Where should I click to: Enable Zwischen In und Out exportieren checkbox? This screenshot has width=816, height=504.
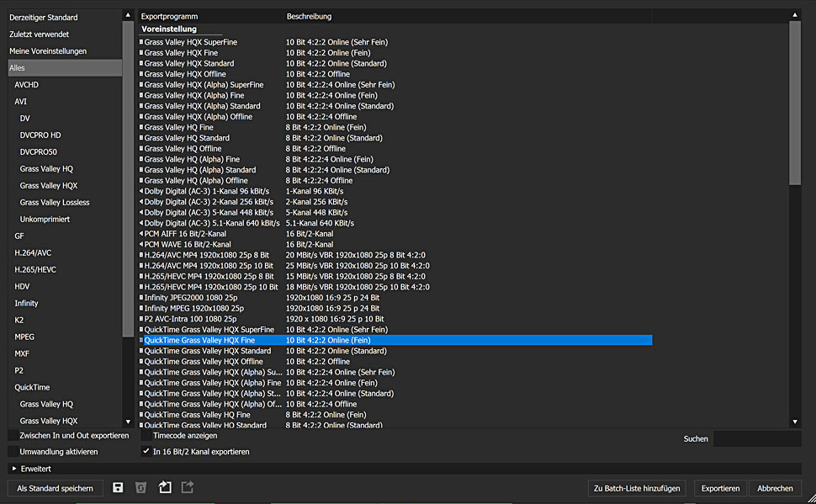tap(13, 435)
